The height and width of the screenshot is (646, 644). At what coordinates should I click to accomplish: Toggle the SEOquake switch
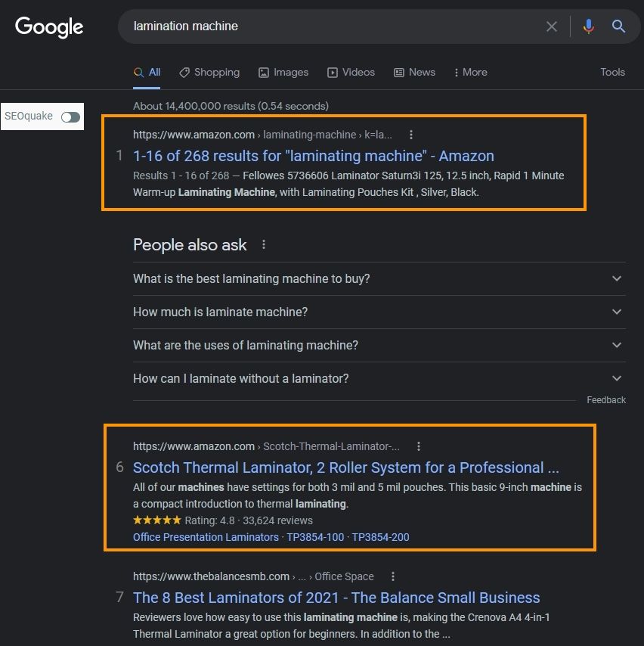coord(70,117)
